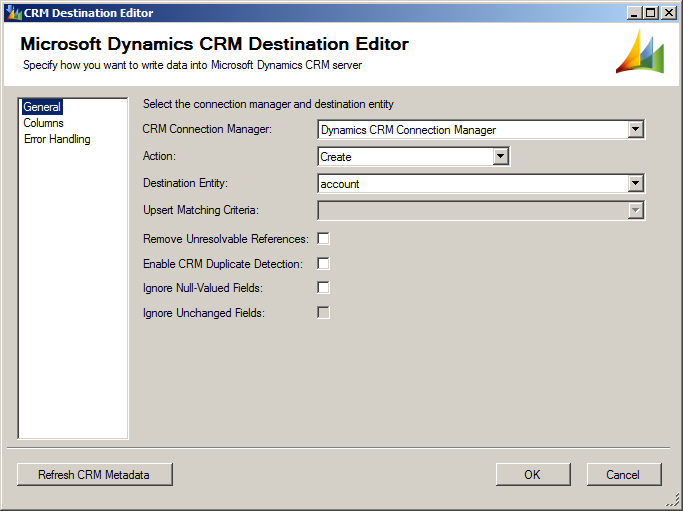Click the 'Microsoft Dynamics CRM Destination Editor' heading
Image resolution: width=683 pixels, height=511 pixels.
214,44
